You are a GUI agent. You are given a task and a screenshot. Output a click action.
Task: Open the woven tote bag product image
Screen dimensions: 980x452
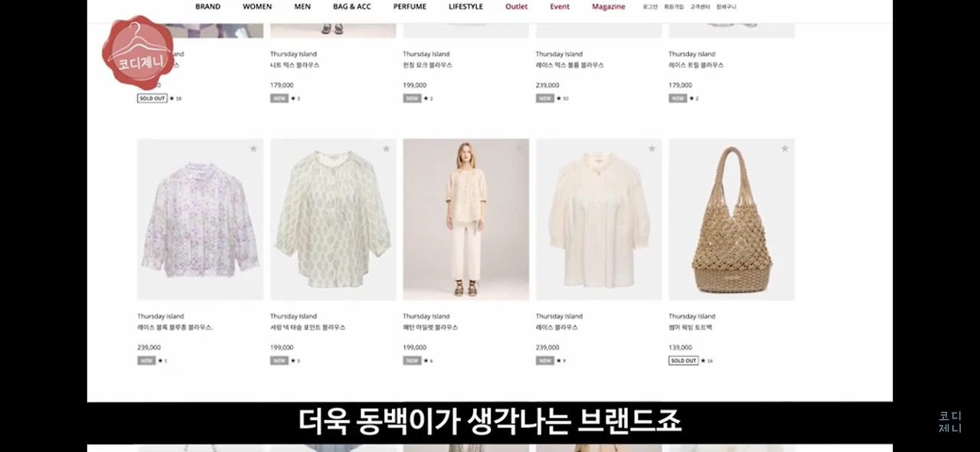(x=732, y=219)
